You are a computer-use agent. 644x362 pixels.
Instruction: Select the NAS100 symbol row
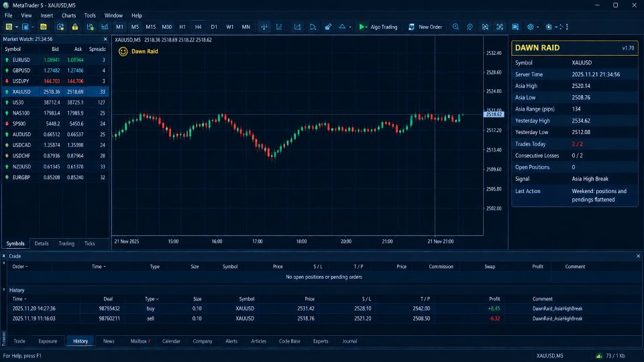[x=55, y=113]
